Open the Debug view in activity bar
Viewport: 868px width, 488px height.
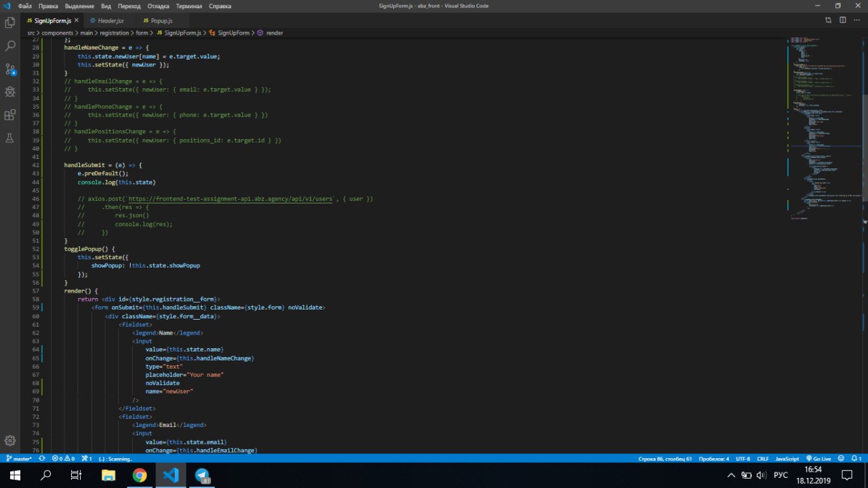tap(10, 92)
